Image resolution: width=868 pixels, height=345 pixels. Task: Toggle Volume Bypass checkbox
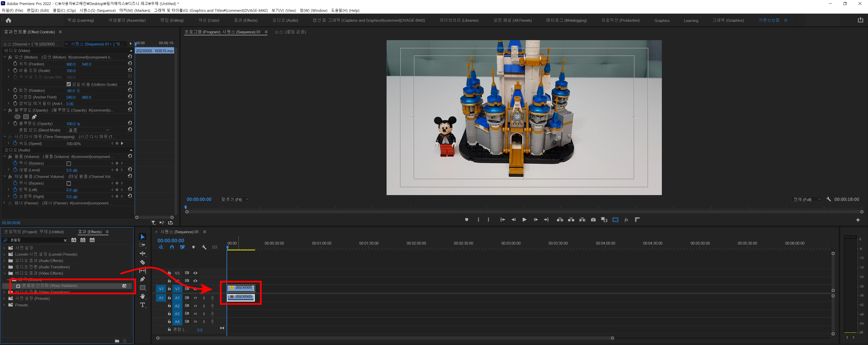click(69, 163)
